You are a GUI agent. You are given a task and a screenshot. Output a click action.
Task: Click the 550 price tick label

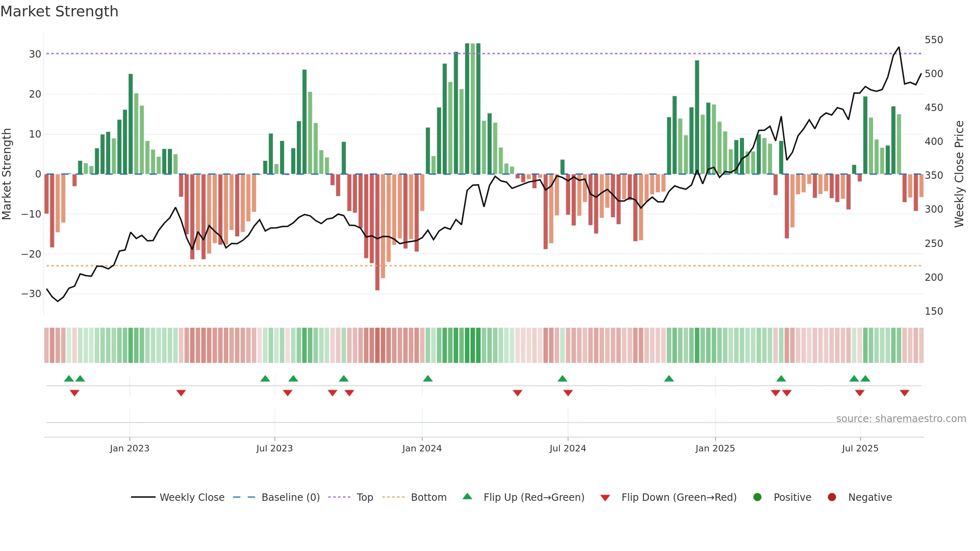pos(934,40)
